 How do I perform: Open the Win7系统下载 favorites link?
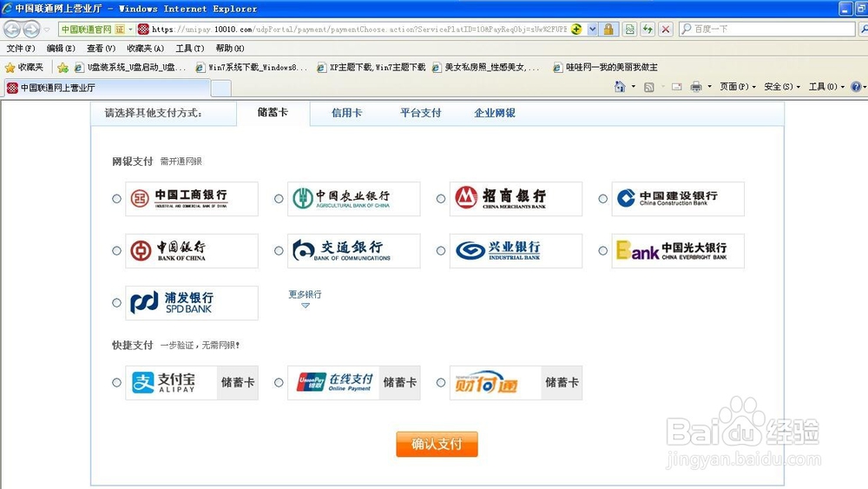pyautogui.click(x=252, y=68)
